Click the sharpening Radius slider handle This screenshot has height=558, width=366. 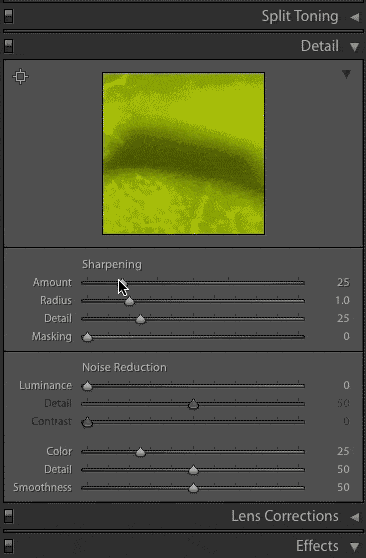coord(129,301)
